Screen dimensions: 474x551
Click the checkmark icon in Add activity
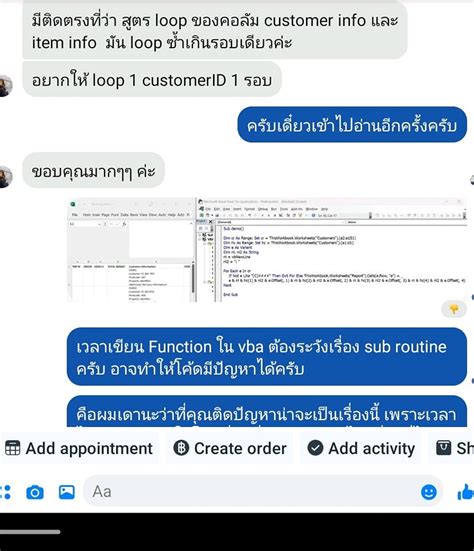coord(315,448)
